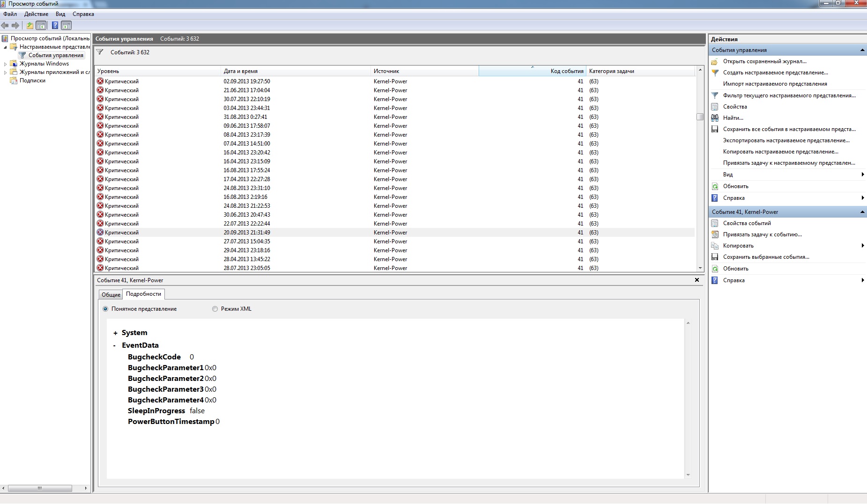Click save all events floppy icon
Image resolution: width=867 pixels, height=504 pixels.
715,129
